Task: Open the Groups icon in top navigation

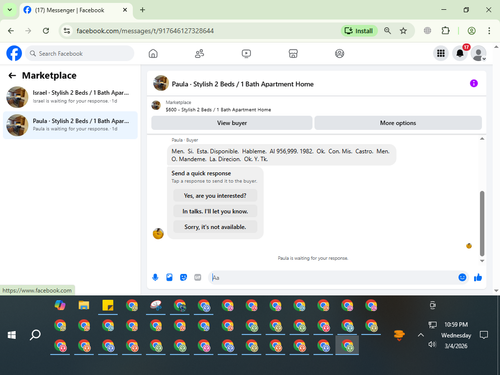Action: coord(339,53)
